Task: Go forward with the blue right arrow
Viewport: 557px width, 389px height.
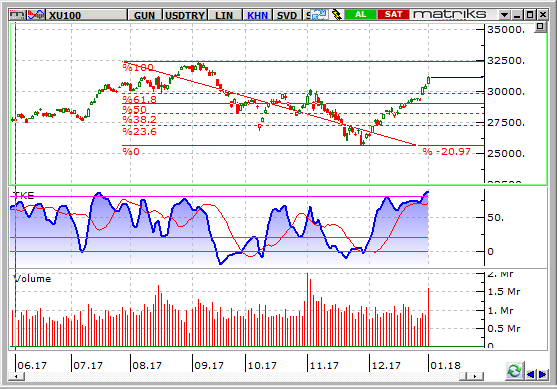Action: (542, 374)
